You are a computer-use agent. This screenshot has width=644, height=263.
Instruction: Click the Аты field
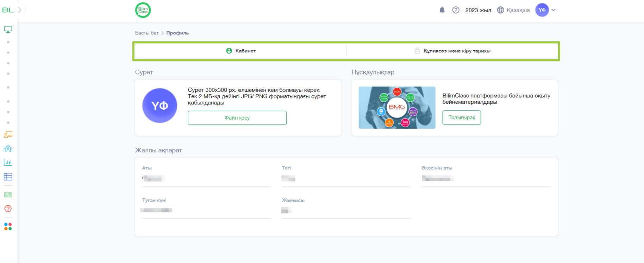pyautogui.click(x=207, y=178)
